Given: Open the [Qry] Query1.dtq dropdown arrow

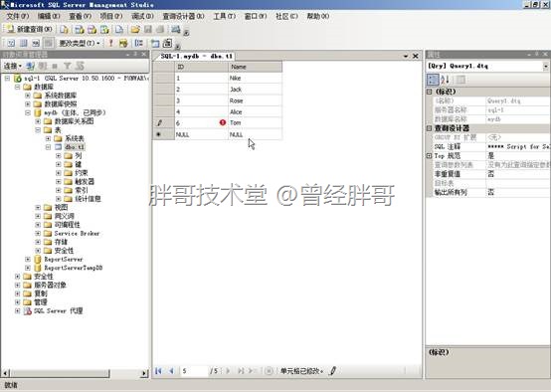Looking at the screenshot, I should pos(545,66).
